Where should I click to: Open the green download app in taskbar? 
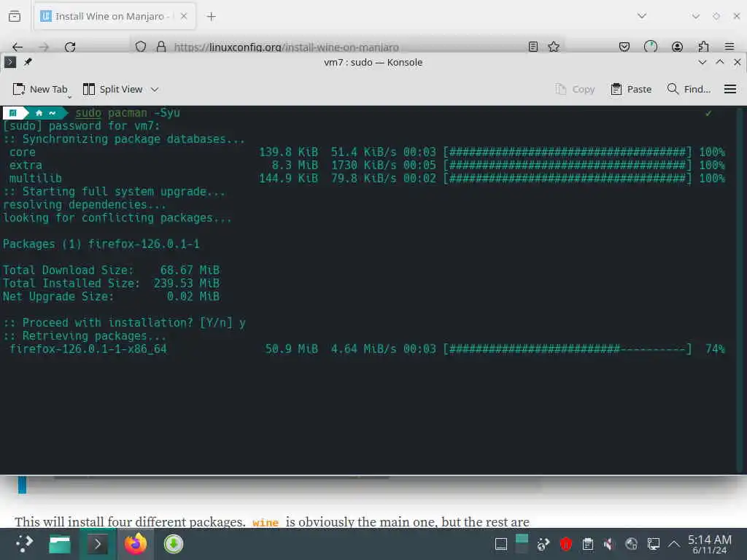[x=174, y=544]
